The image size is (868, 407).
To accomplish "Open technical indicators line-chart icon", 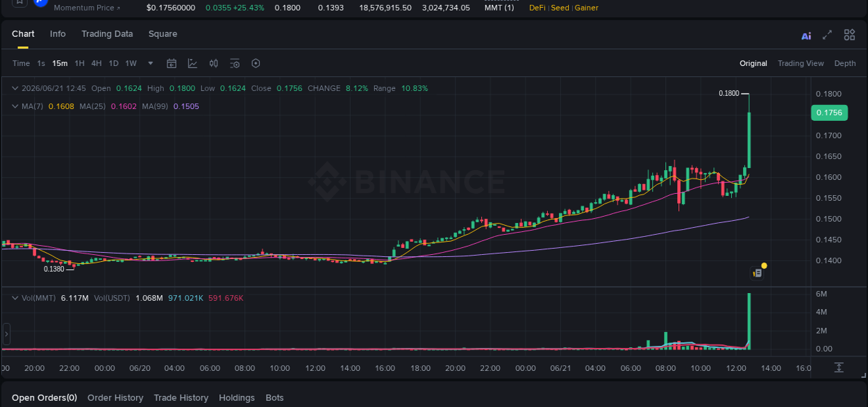I will [192, 63].
